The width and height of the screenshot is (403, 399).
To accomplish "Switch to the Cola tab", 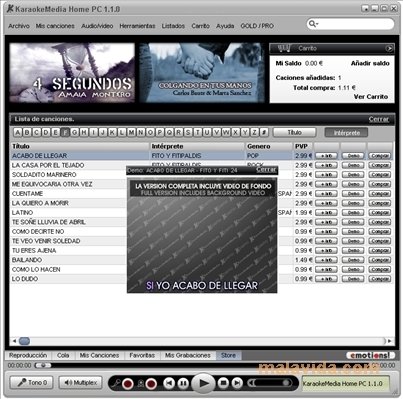I will click(63, 355).
